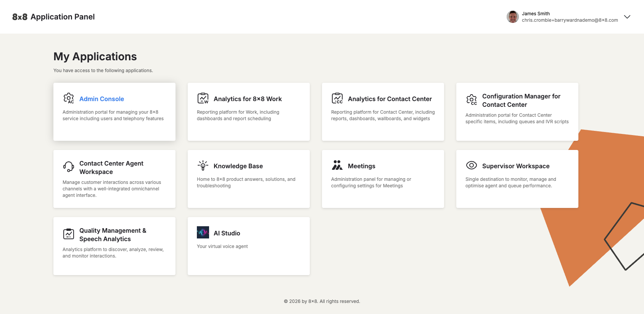Click the 'queues and IVR scripts' description
644x314 pixels.
[517, 118]
